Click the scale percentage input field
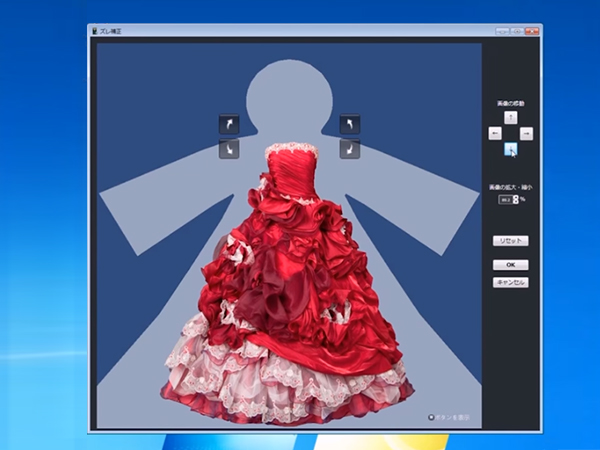This screenshot has width=600, height=450. (x=505, y=200)
